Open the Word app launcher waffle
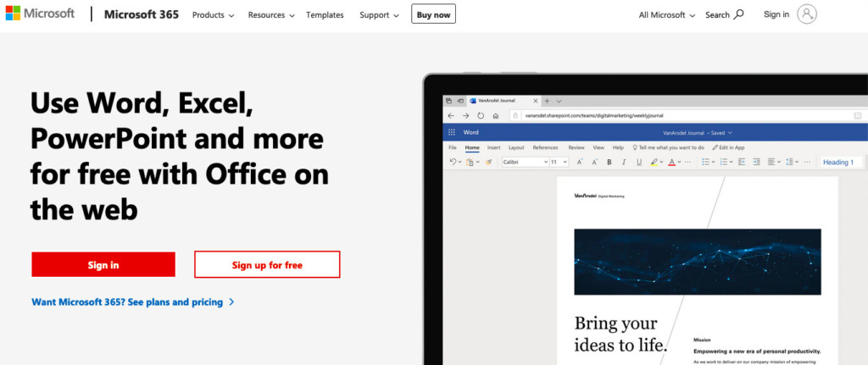This screenshot has height=365, width=868. (x=452, y=132)
